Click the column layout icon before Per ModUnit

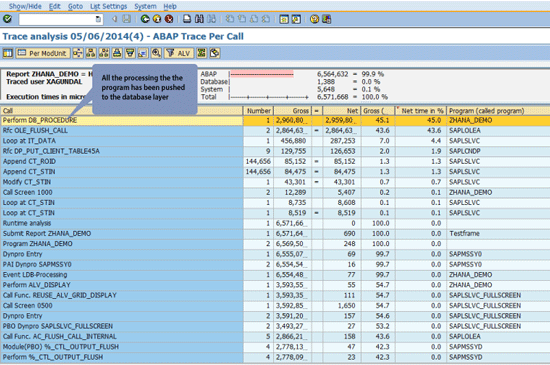pyautogui.click(x=8, y=53)
